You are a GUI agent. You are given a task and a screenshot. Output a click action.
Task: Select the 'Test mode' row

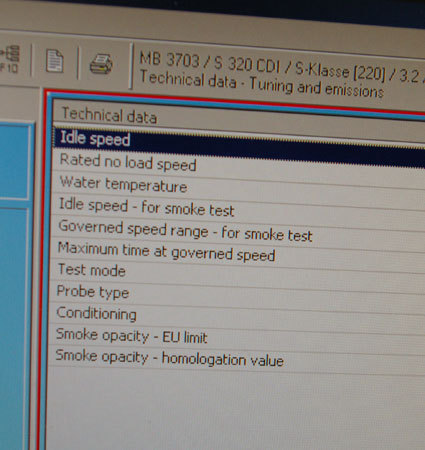click(237, 275)
